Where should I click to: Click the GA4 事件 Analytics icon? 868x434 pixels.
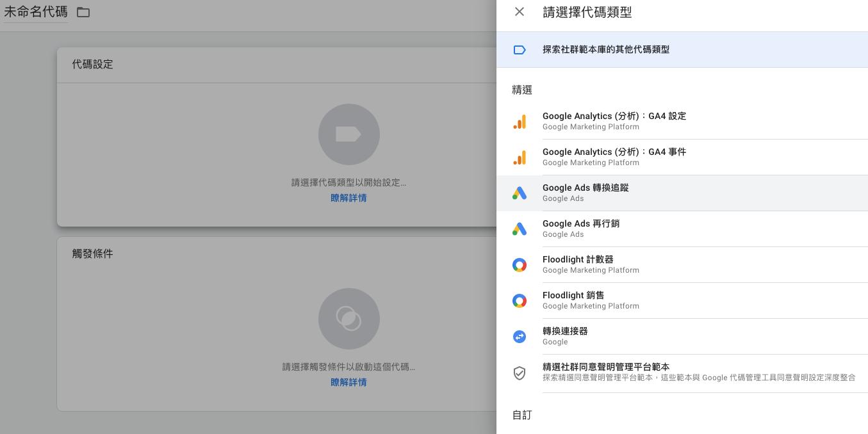coord(520,157)
